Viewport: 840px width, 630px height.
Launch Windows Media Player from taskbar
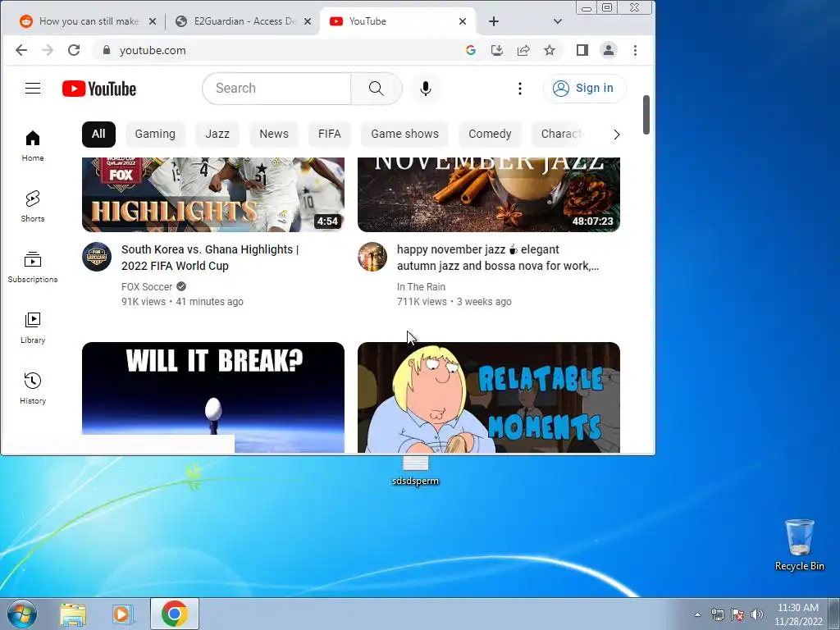[x=122, y=614]
